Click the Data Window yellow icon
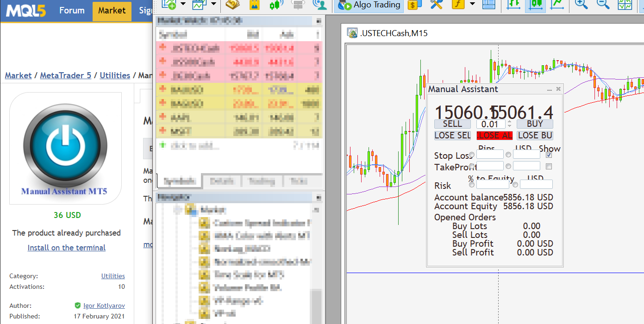The width and height of the screenshot is (644, 324). point(255,5)
